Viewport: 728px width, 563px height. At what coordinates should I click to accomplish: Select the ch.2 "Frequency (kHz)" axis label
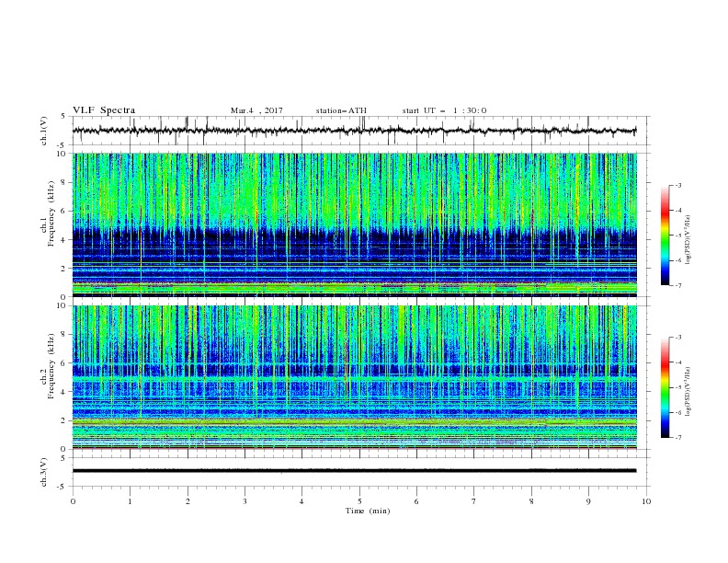tap(51, 366)
